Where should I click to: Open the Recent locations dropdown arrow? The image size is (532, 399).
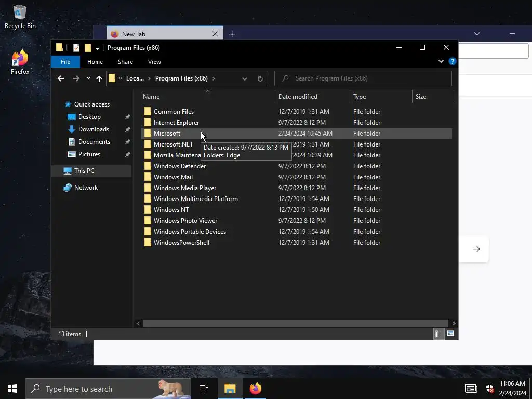coord(88,79)
